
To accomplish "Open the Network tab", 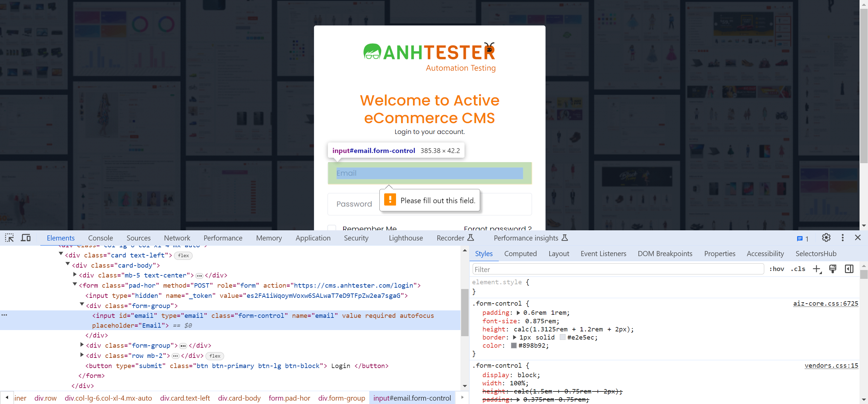I will [177, 238].
